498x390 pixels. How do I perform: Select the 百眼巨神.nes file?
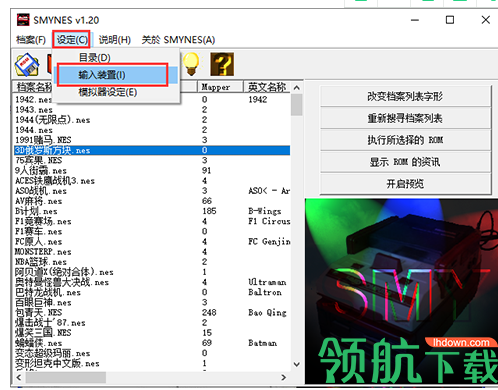152,302
